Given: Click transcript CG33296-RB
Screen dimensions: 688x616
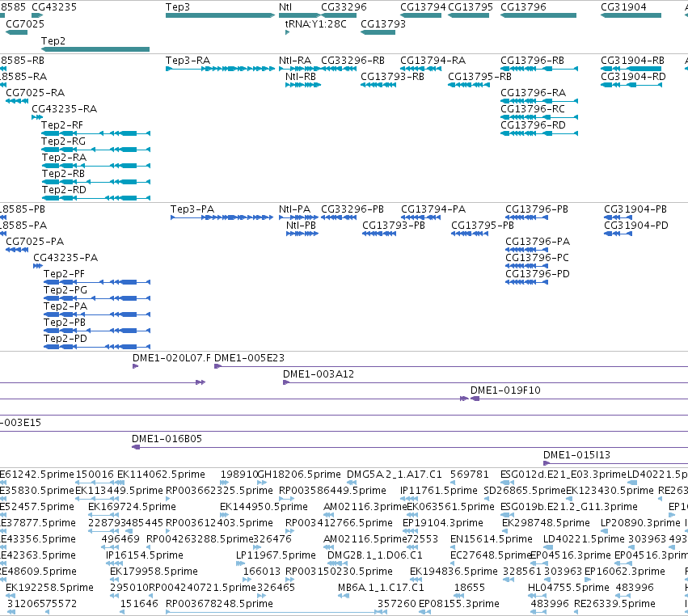Looking at the screenshot, I should coord(339,69).
